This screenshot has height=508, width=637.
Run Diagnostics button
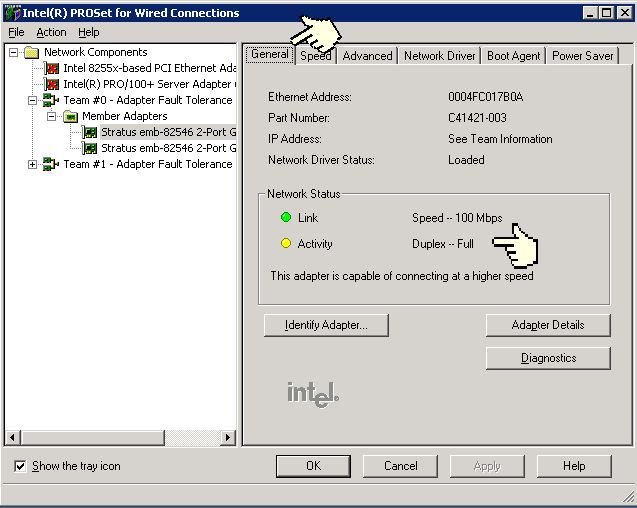[548, 358]
